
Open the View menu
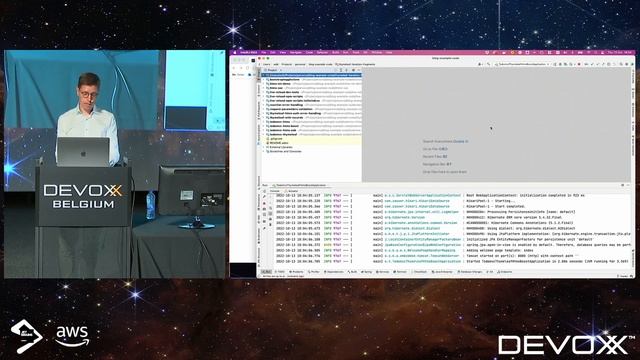283,52
